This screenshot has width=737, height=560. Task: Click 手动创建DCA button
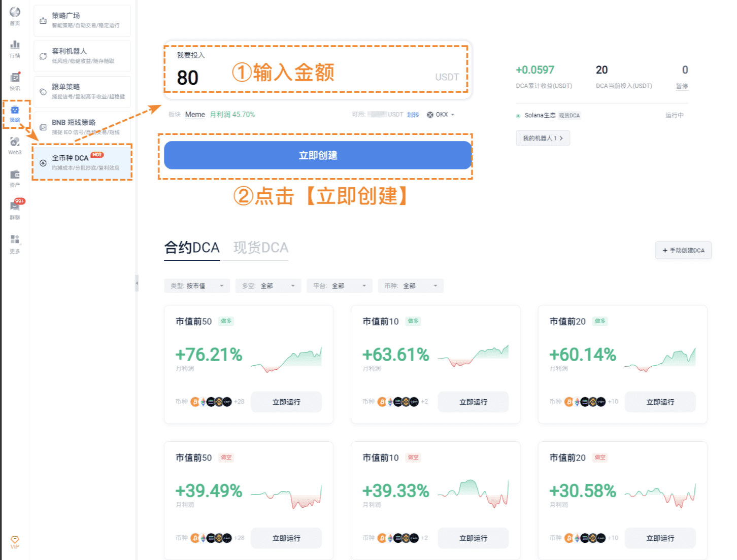683,250
